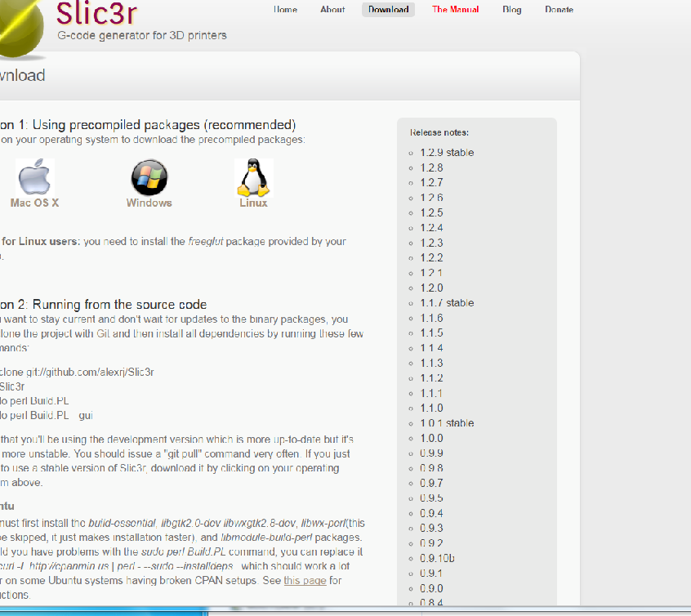Follow the 'this page' link
The height and width of the screenshot is (616, 691).
(x=305, y=580)
